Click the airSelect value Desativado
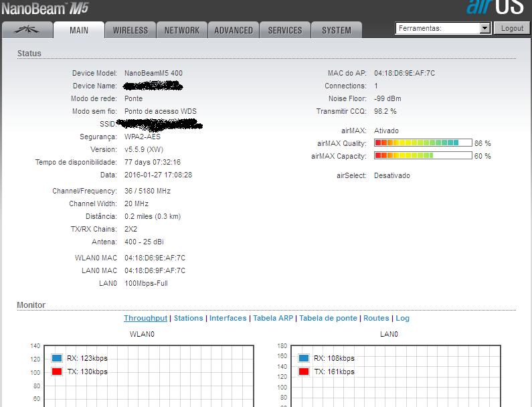532x407 pixels. tap(392, 175)
